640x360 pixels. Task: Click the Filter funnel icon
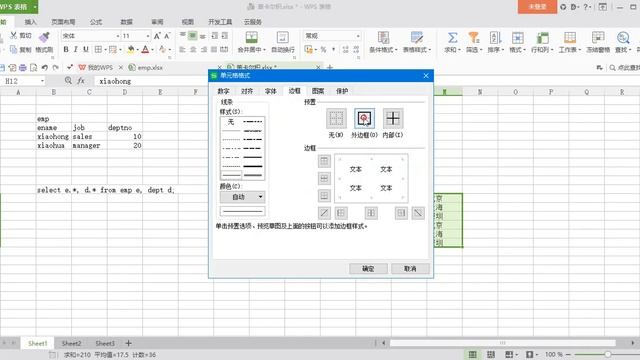[473, 38]
